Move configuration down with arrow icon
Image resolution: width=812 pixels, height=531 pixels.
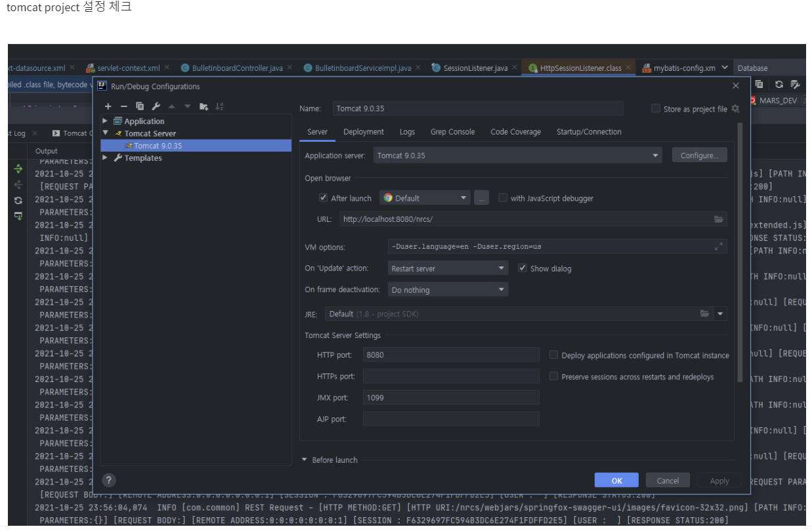[187, 106]
